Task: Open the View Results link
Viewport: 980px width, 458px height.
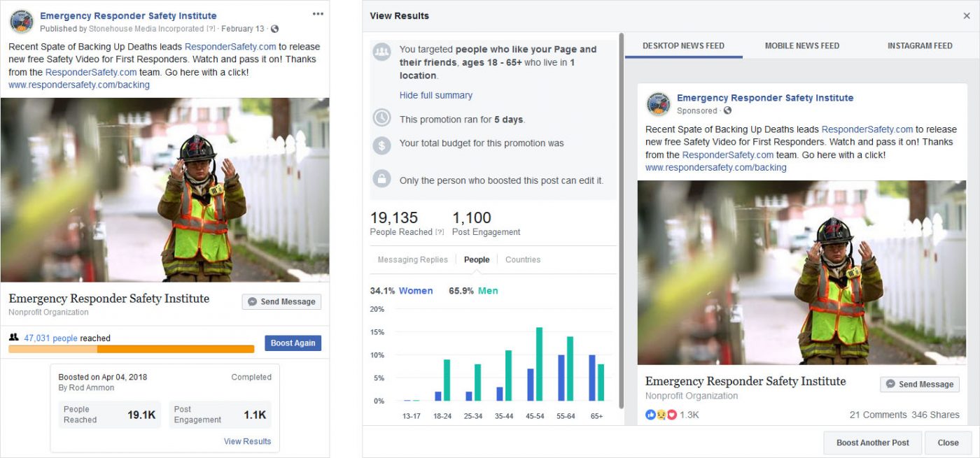Action: pos(247,441)
